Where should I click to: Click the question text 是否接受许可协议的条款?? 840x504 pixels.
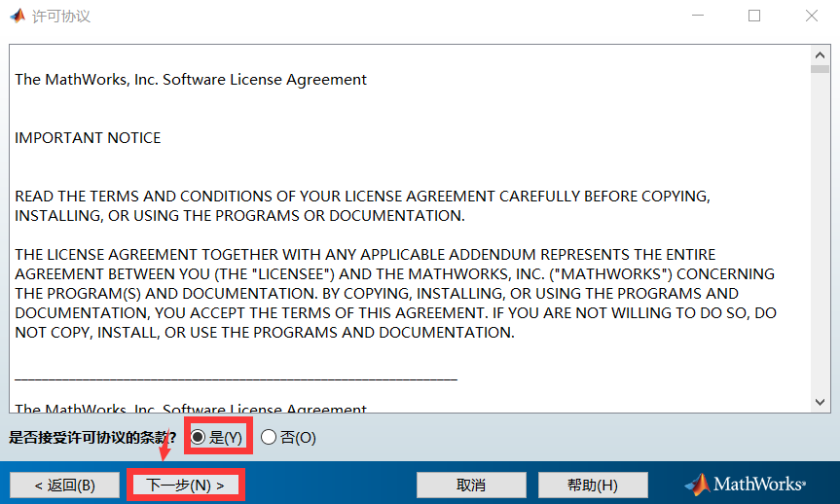pyautogui.click(x=92, y=438)
